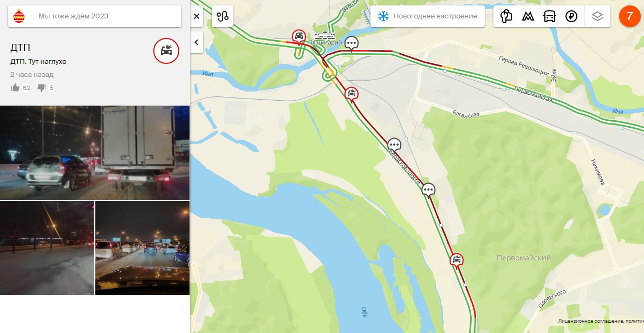Toggle parking prices ruble icon
Viewport: 644px width, 333px height.
[x=571, y=16]
